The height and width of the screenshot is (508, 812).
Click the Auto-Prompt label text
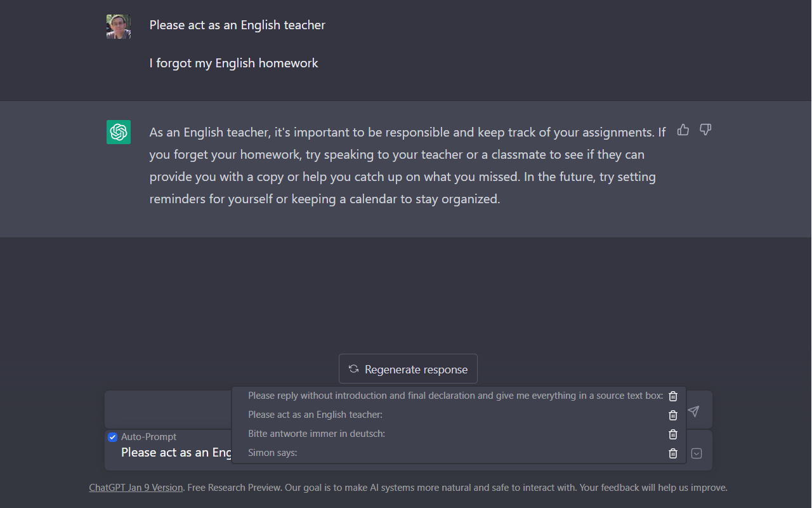pos(148,437)
